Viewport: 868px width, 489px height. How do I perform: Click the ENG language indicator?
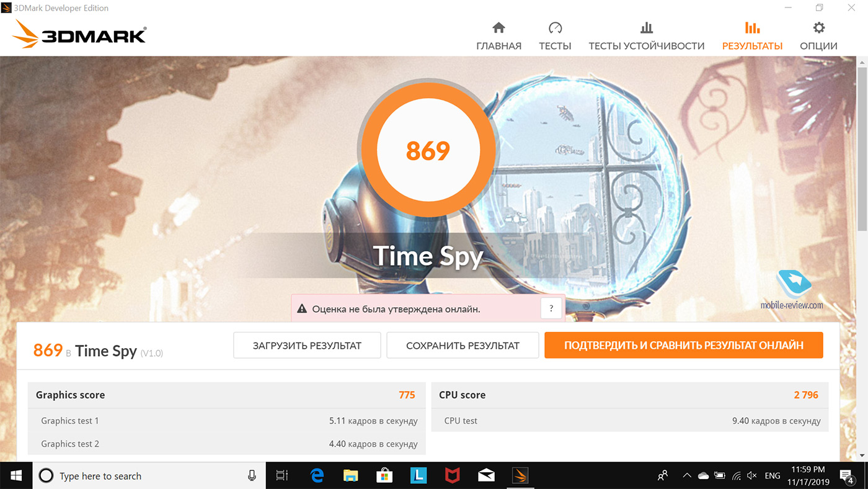coord(773,476)
